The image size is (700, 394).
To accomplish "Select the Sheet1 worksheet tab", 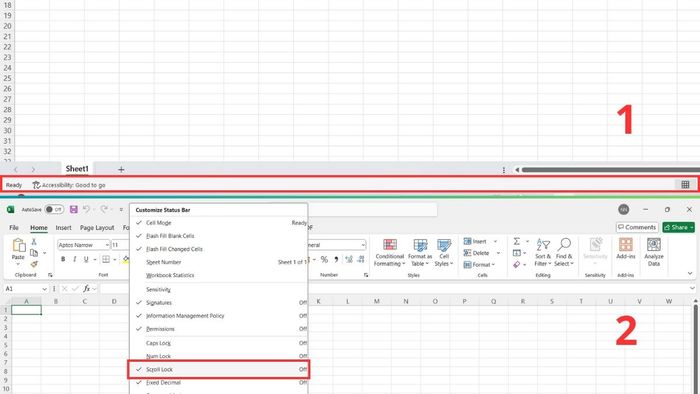I will click(77, 169).
